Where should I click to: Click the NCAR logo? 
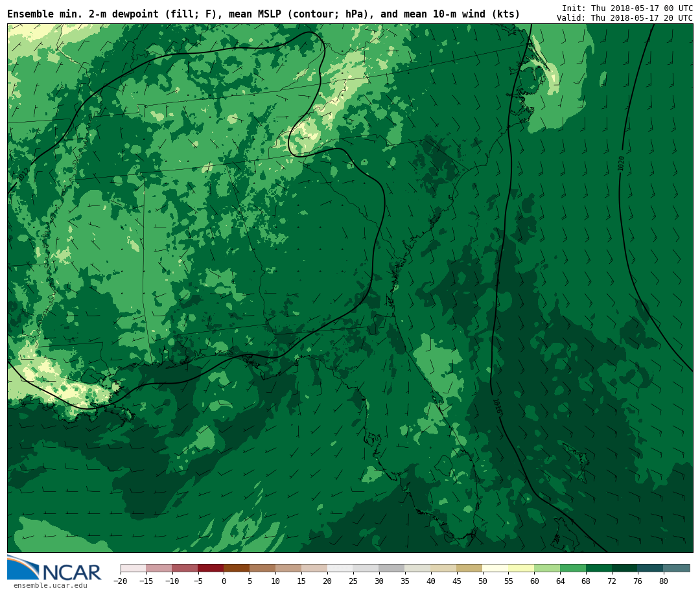54,568
